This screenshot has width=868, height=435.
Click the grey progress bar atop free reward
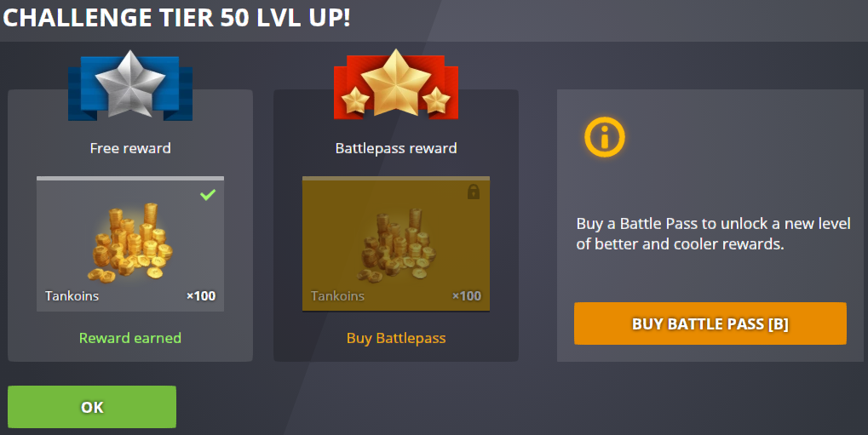click(x=130, y=178)
